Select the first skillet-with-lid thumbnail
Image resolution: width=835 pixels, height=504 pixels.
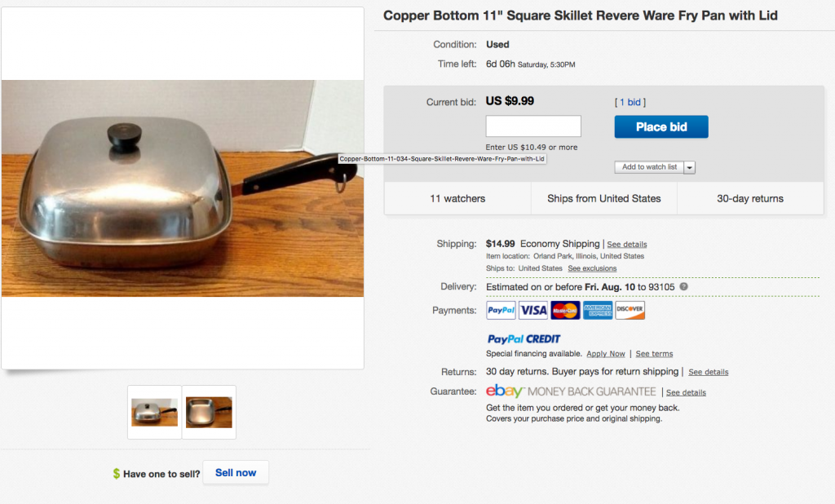154,413
